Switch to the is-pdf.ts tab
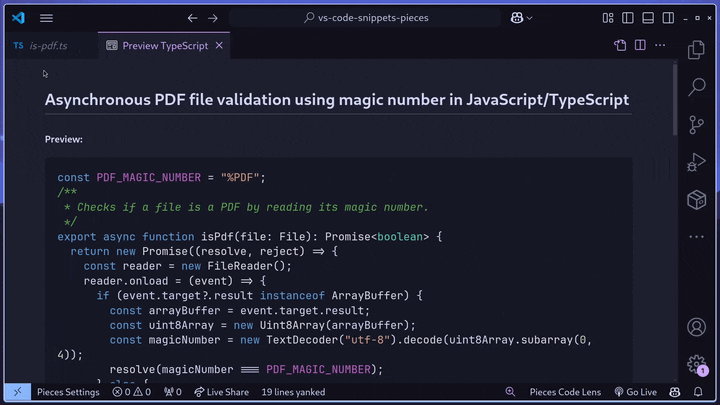This screenshot has height=405, width=720. click(x=48, y=45)
